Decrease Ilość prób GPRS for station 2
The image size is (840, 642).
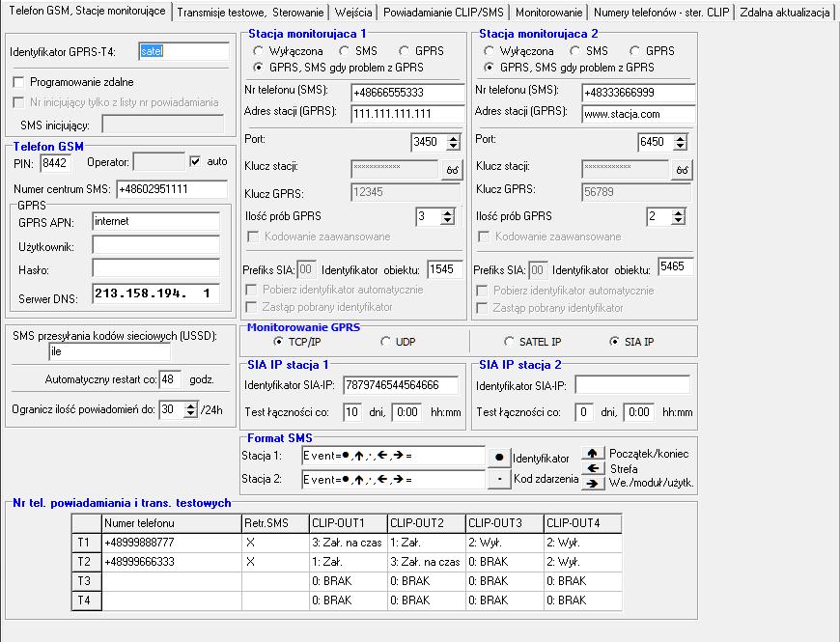(679, 220)
